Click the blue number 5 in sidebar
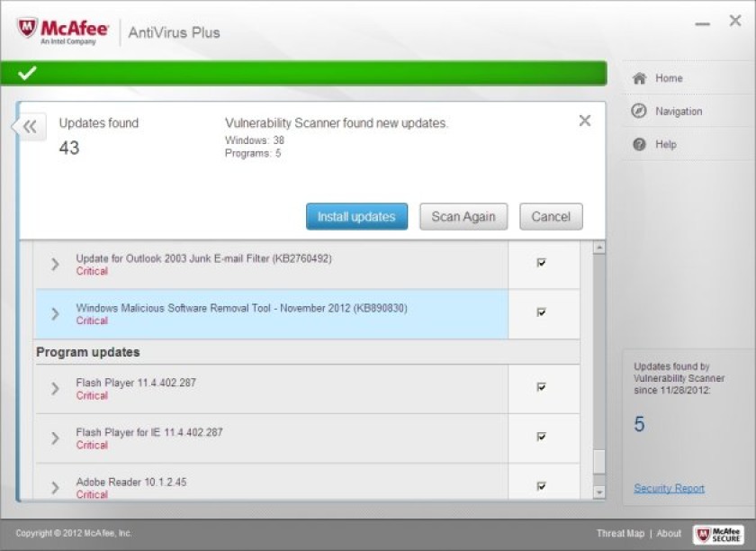The image size is (756, 551). [639, 424]
